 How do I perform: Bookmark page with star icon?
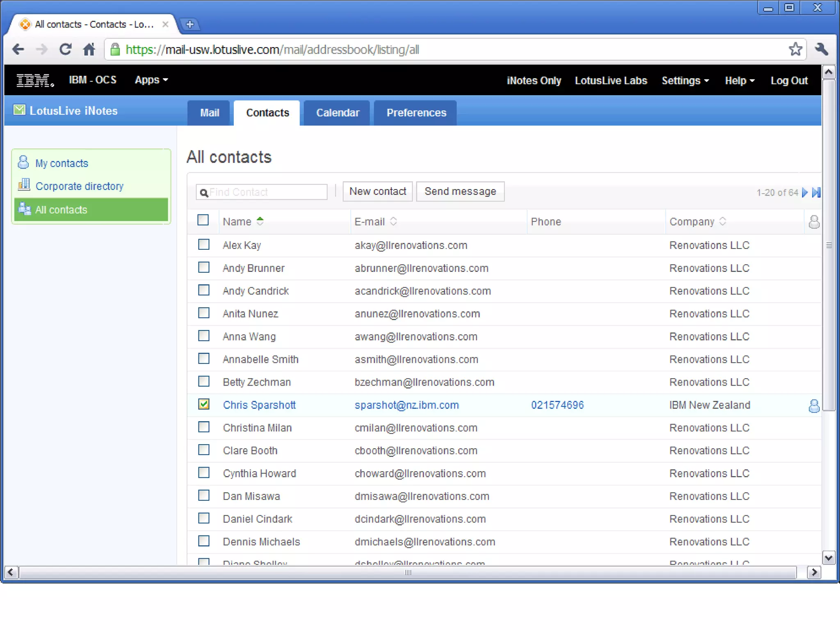pyautogui.click(x=795, y=50)
